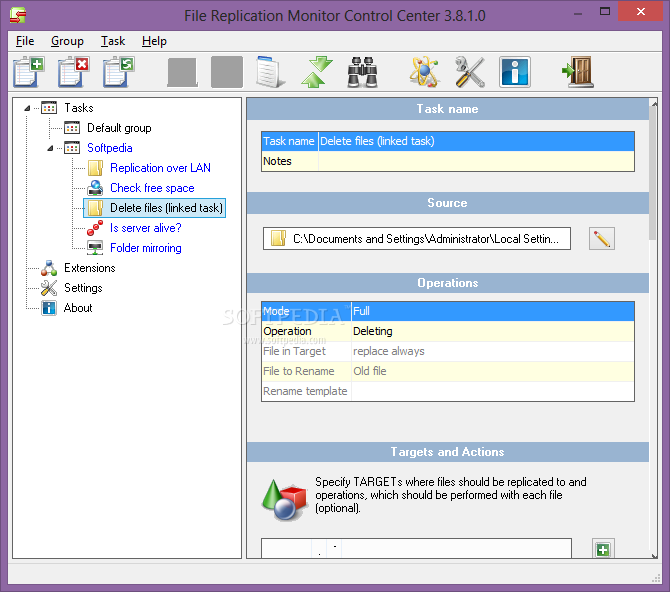Open the log document pages icon

[x=270, y=72]
